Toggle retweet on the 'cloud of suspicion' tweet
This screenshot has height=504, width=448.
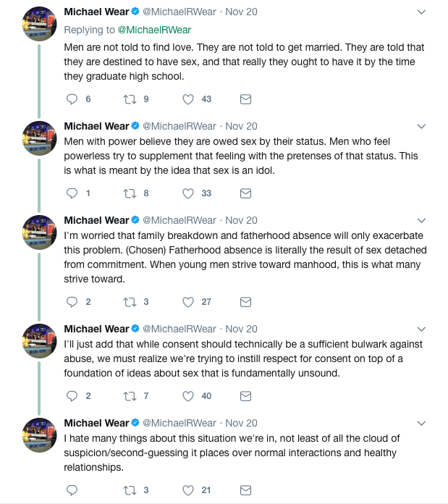point(131,490)
